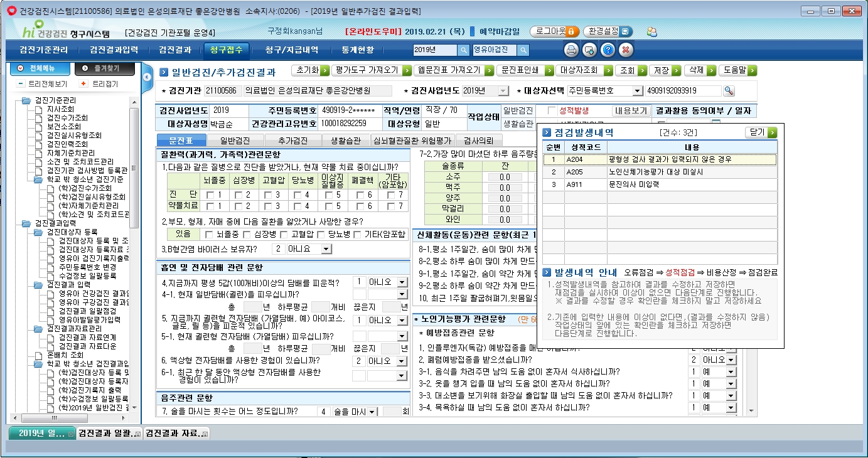Close the 점검발생내역 popup with 닫기

761,132
